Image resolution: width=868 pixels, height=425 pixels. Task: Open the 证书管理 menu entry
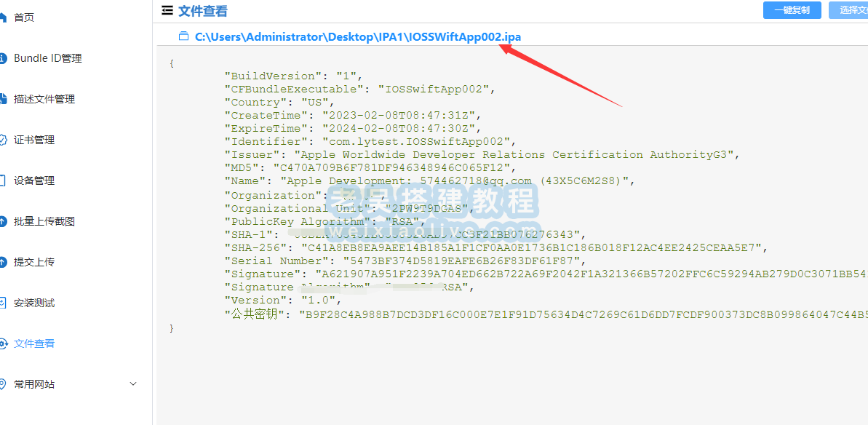[x=34, y=140]
